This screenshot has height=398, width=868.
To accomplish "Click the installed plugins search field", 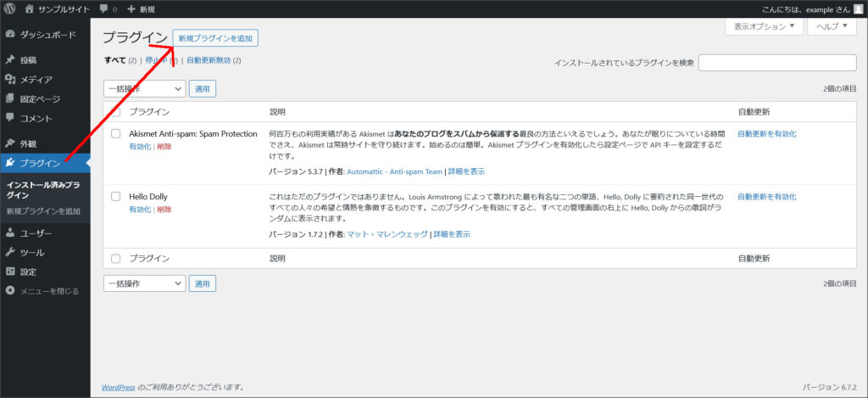I will tap(776, 63).
